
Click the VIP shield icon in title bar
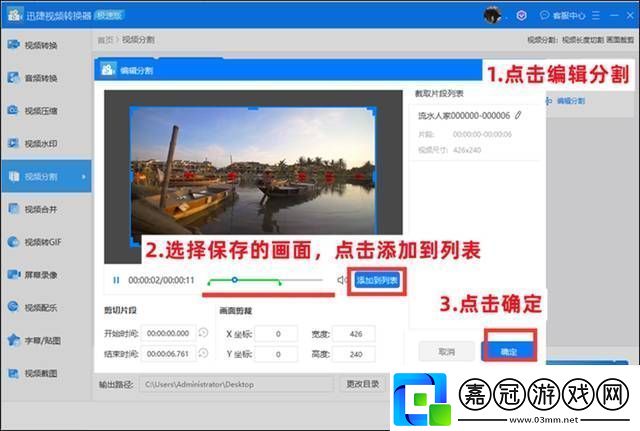(x=521, y=16)
